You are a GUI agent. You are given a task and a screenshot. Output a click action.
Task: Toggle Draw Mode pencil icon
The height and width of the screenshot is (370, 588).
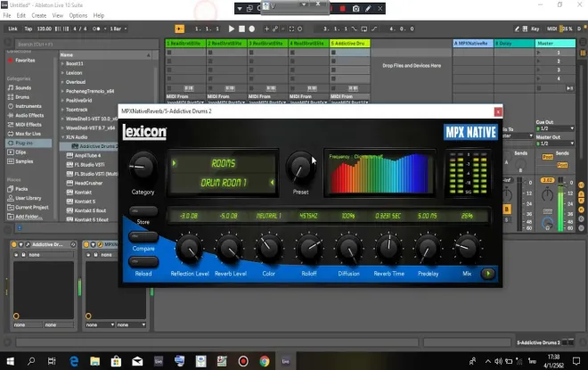(x=517, y=29)
